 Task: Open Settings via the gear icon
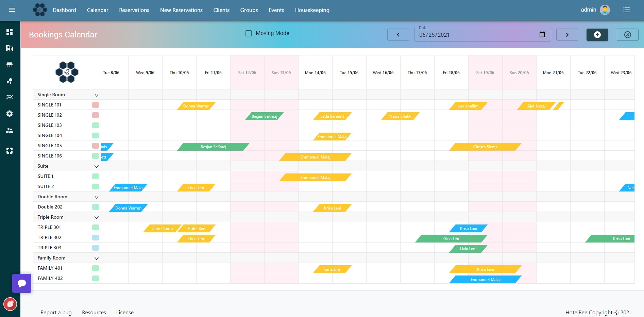pyautogui.click(x=9, y=113)
